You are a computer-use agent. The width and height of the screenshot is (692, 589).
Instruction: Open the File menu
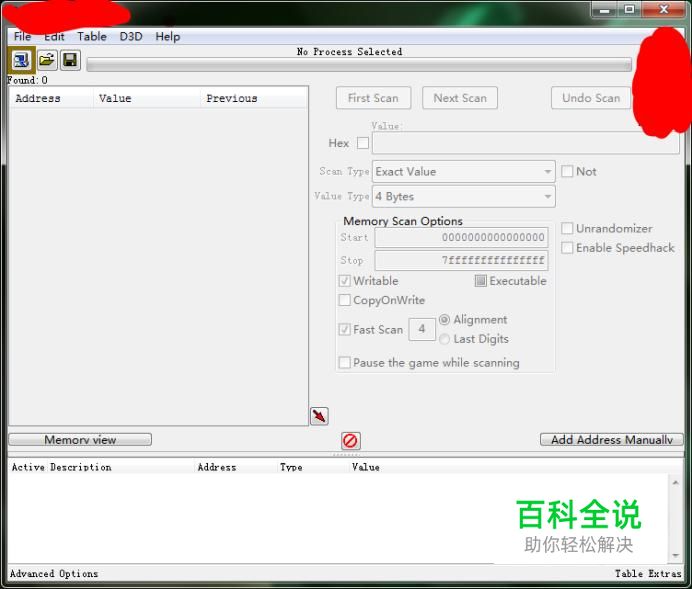(23, 36)
